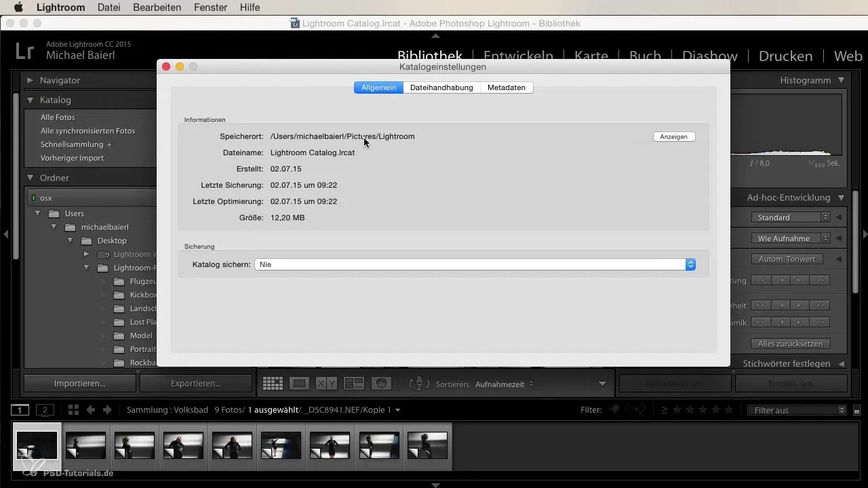Open Wie Aufnahme white balance dropdown
868x488 pixels.
pyautogui.click(x=791, y=239)
